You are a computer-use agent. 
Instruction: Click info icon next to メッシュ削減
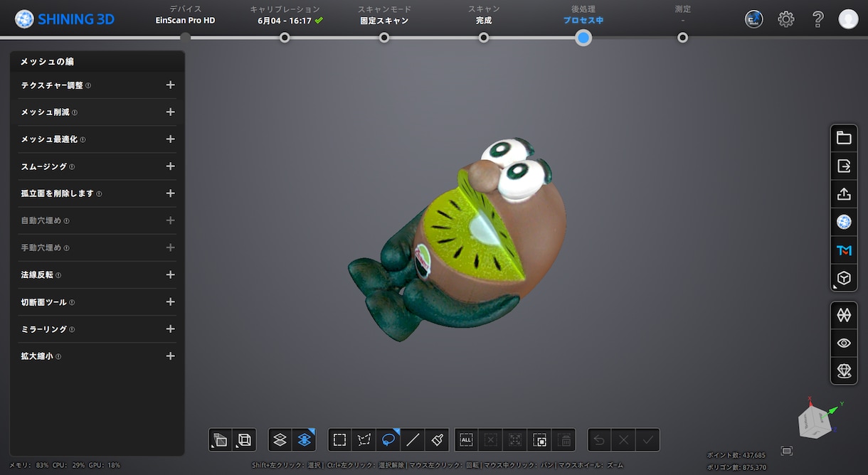coord(75,112)
